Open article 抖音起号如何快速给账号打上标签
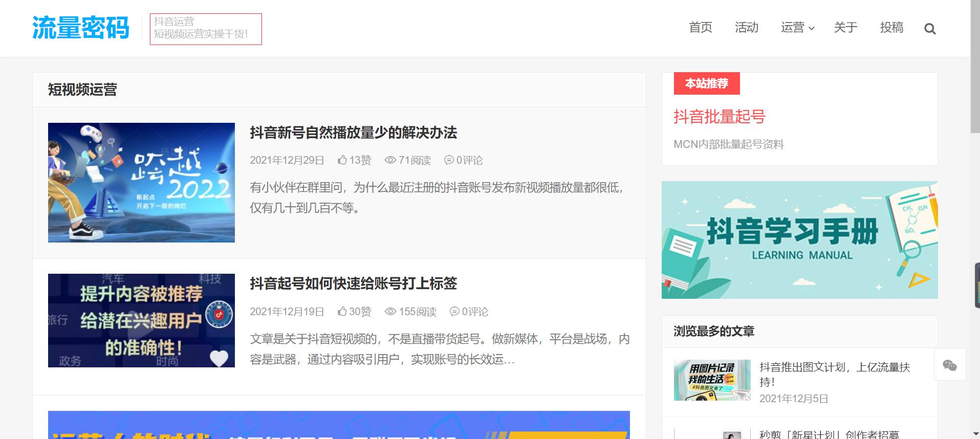The width and height of the screenshot is (980, 439). (x=354, y=283)
